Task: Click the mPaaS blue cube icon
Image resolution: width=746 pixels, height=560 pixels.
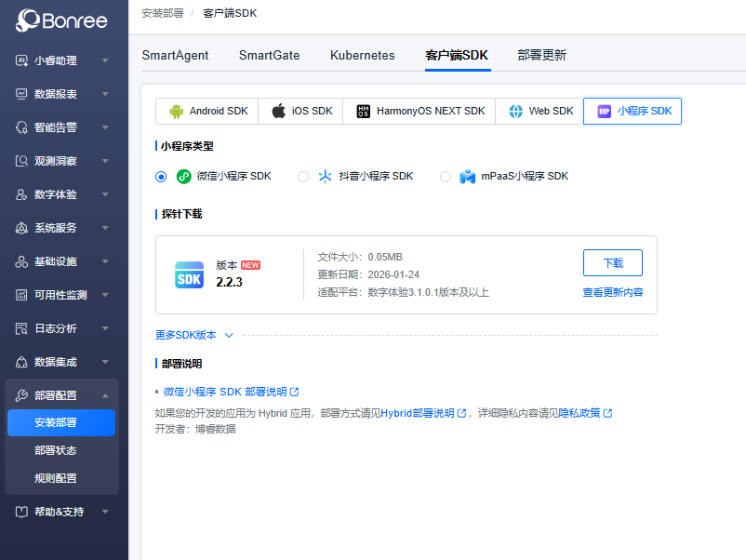Action: tap(467, 177)
